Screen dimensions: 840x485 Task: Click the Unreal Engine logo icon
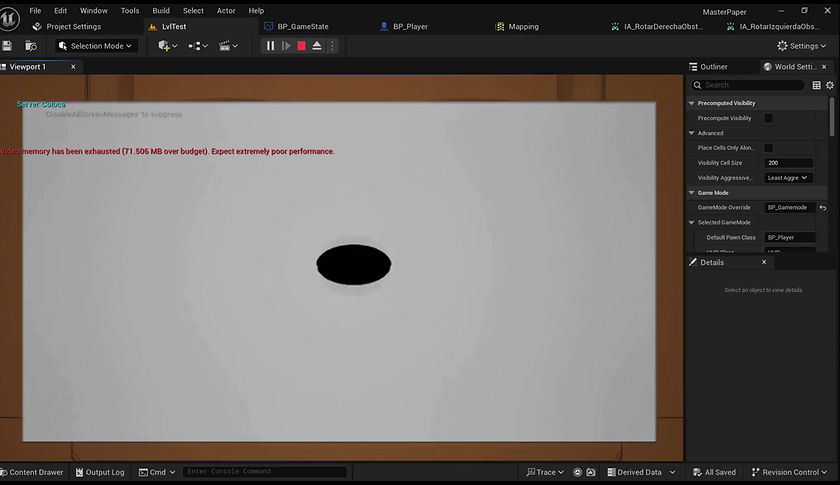pyautogui.click(x=9, y=19)
